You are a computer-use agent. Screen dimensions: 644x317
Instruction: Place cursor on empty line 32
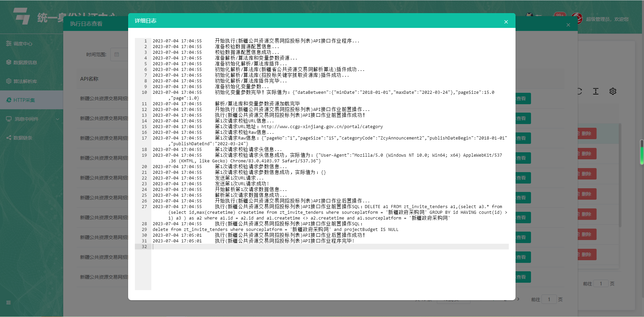point(330,247)
